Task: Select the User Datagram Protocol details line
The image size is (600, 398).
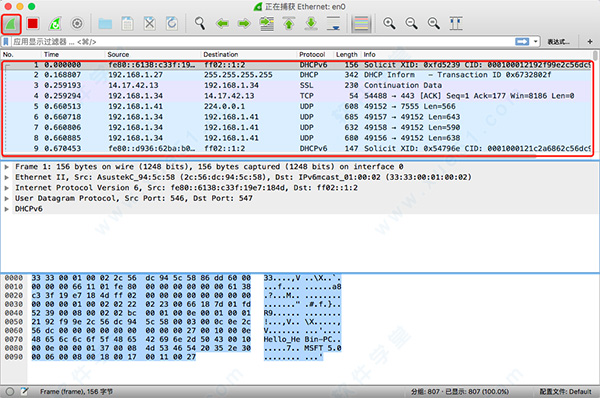Action: pos(134,198)
